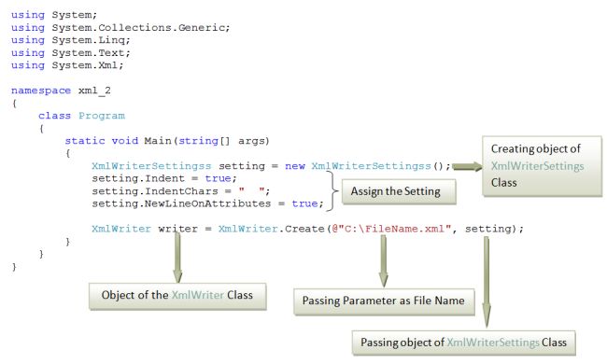Select the 'Main' method name
The width and height of the screenshot is (607, 364).
pyautogui.click(x=158, y=141)
